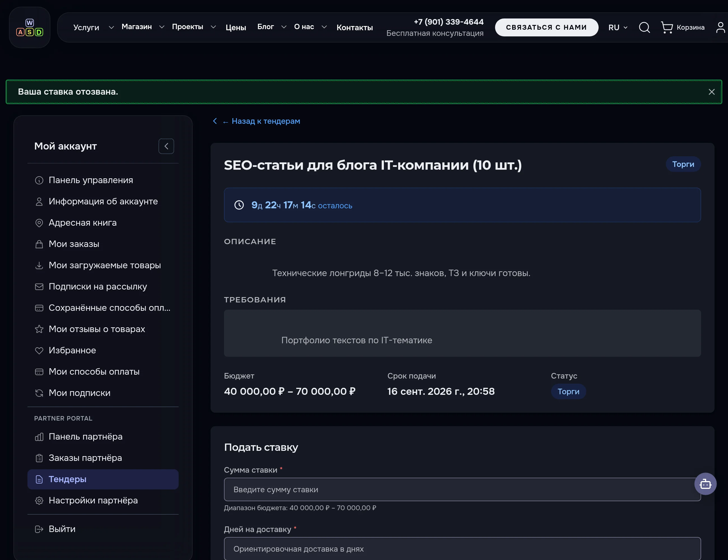The image size is (728, 560).
Task: Open Заказы партнёра in the sidebar
Action: [103, 458]
